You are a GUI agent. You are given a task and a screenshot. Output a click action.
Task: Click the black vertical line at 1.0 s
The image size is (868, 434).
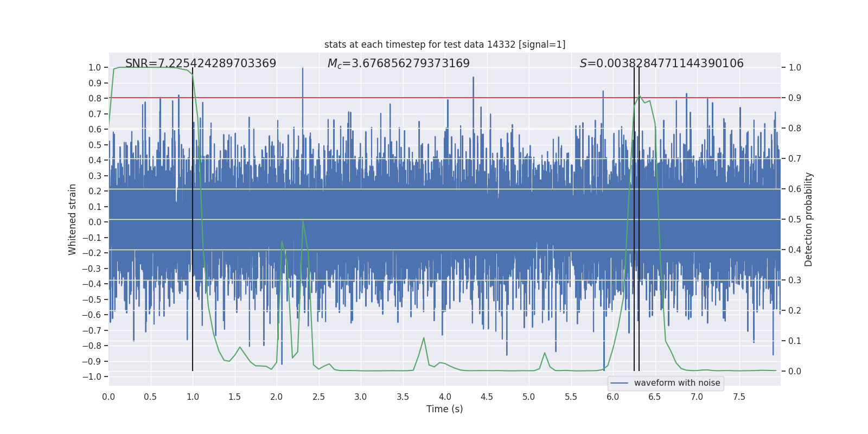pos(193,219)
